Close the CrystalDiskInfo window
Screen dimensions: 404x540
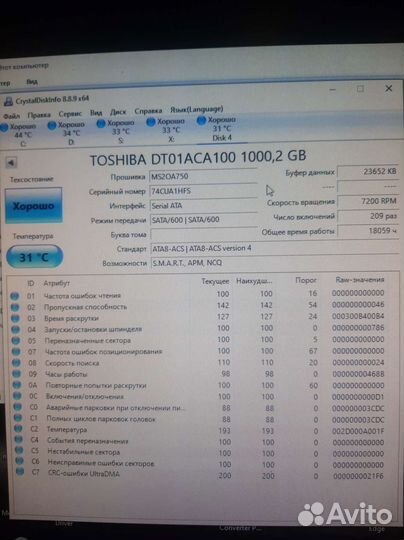coord(389,89)
